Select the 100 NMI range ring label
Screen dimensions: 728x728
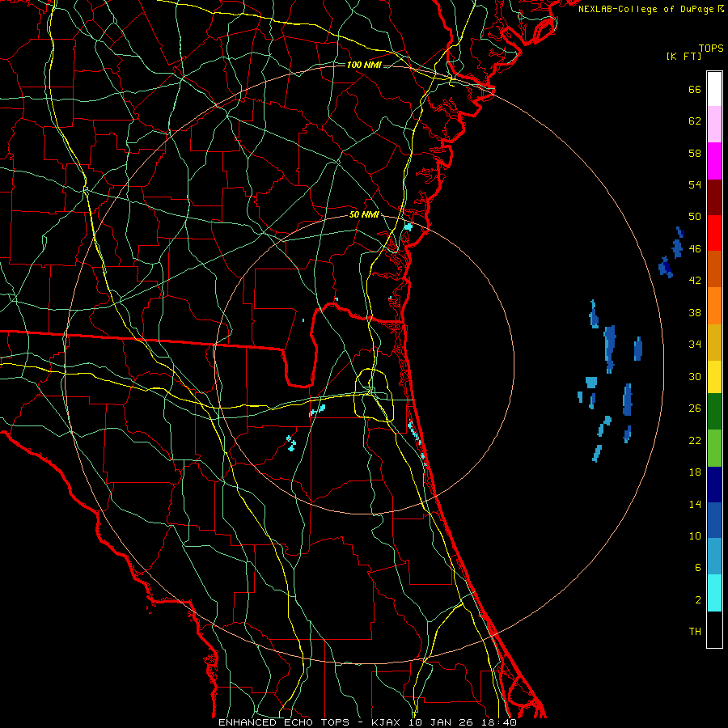point(364,65)
